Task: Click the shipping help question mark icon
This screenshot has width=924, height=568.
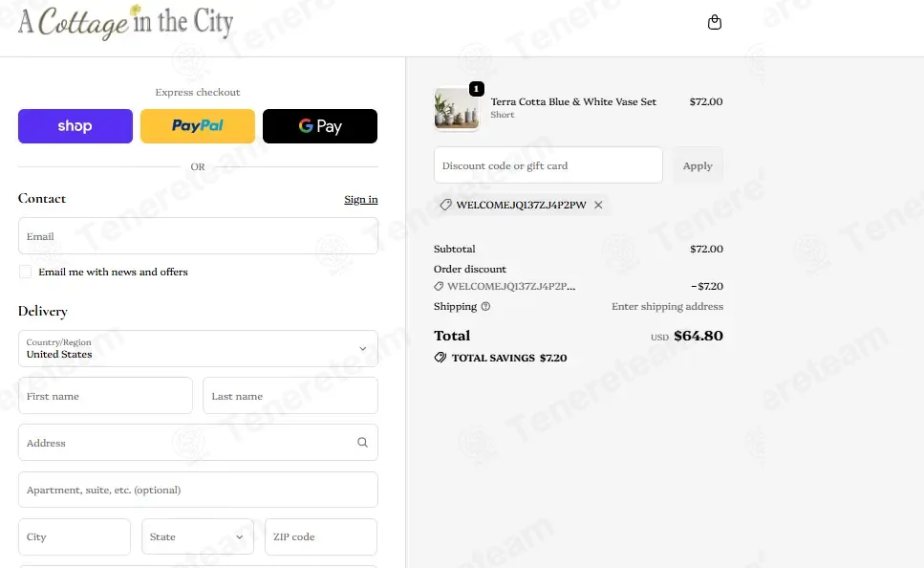Action: 485,307
